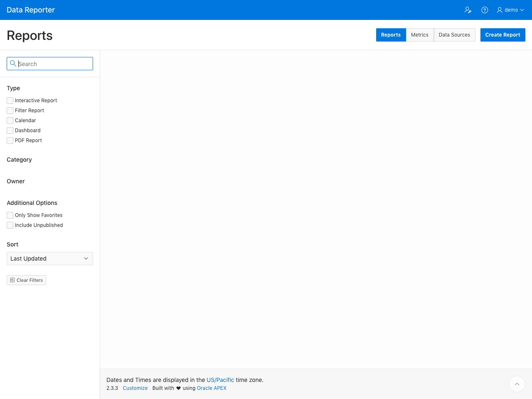Open the Data Sources tab
The height and width of the screenshot is (399, 532).
tap(454, 35)
